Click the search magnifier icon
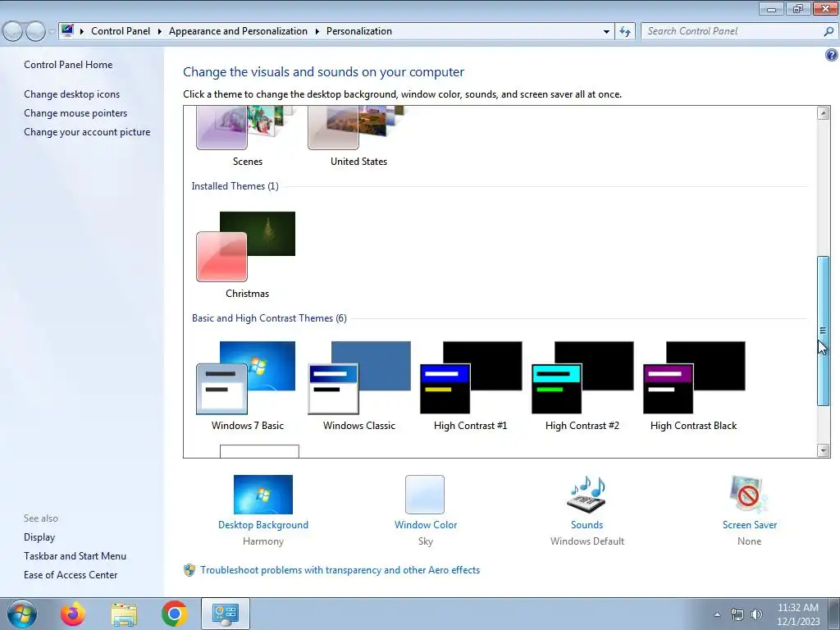The image size is (840, 630). pyautogui.click(x=829, y=32)
